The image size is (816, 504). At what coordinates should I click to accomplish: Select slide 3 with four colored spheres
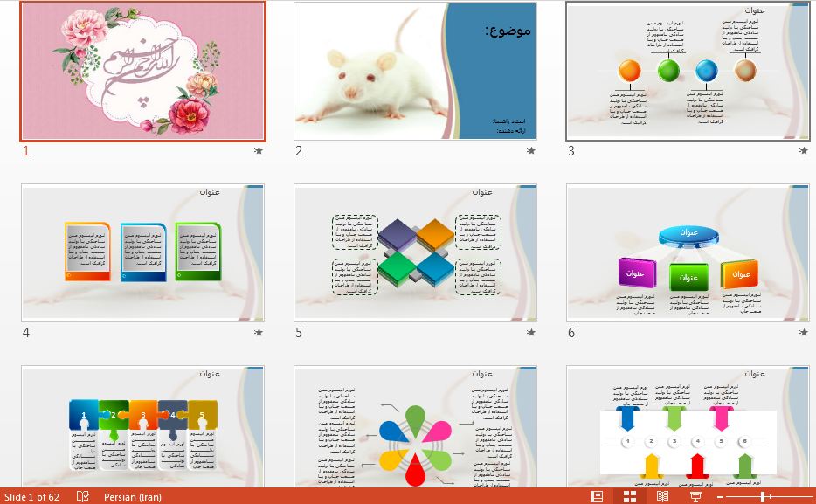688,72
